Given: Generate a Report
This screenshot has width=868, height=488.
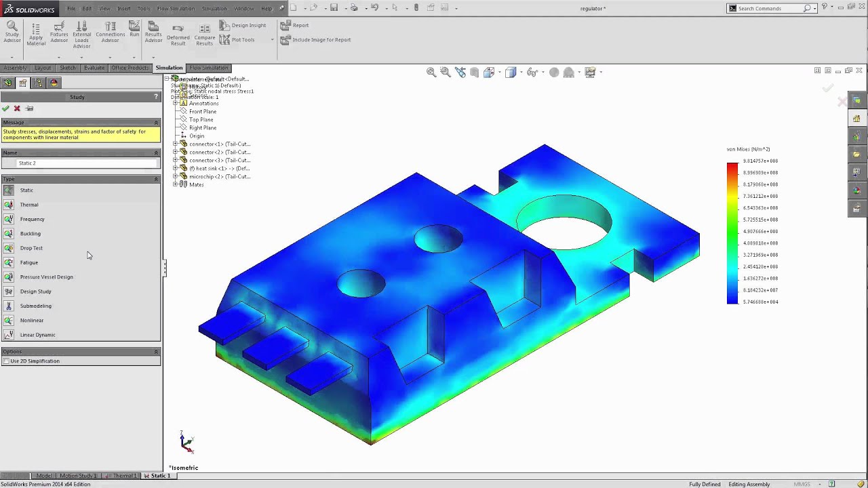Looking at the screenshot, I should tap(295, 25).
